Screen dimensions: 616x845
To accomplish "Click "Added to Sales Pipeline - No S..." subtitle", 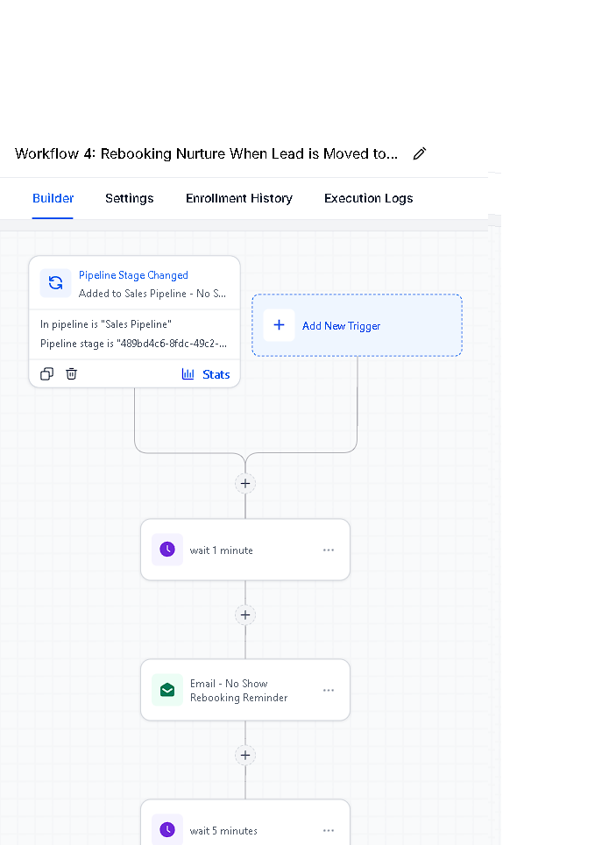I will [152, 293].
